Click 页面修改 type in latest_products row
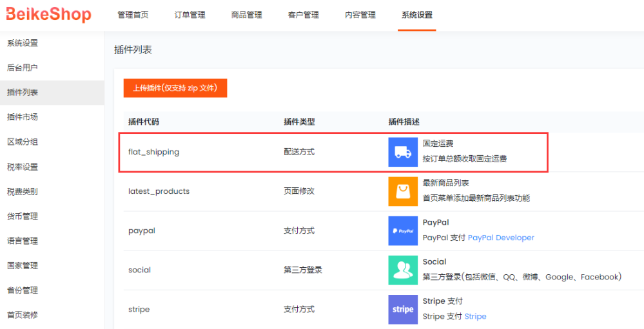Screen dimensions: 644x329 coord(299,191)
